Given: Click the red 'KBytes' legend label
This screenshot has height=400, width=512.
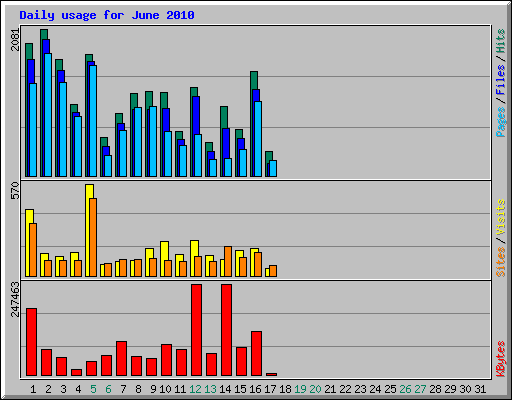Looking at the screenshot, I should [500, 359].
